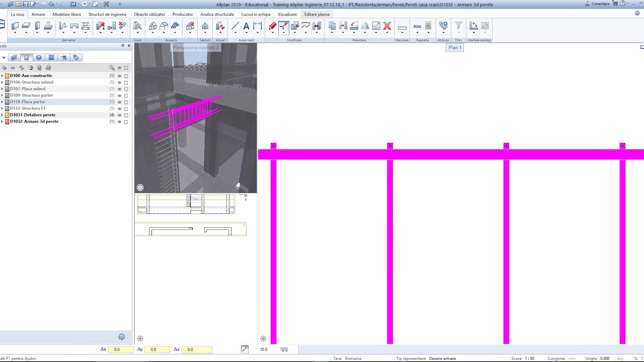Select the red pencil Modify tool
The image size is (644, 362).
pyautogui.click(x=273, y=26)
